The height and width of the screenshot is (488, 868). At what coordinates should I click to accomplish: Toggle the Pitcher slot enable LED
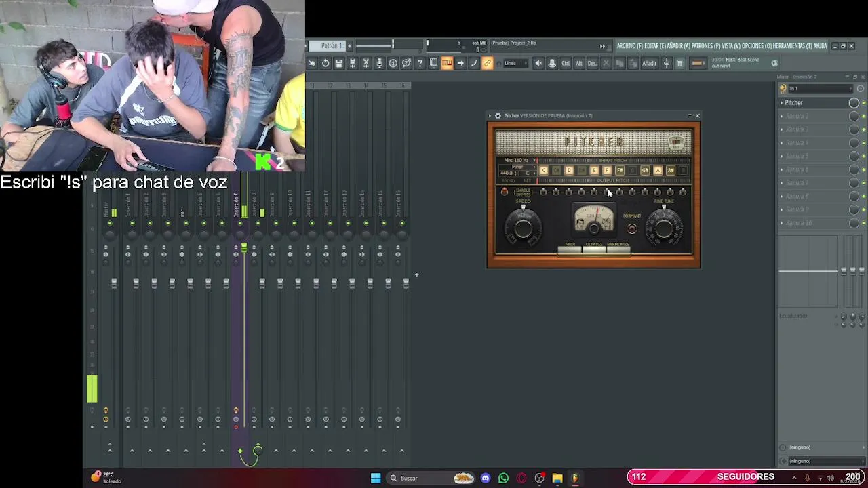pyautogui.click(x=863, y=103)
